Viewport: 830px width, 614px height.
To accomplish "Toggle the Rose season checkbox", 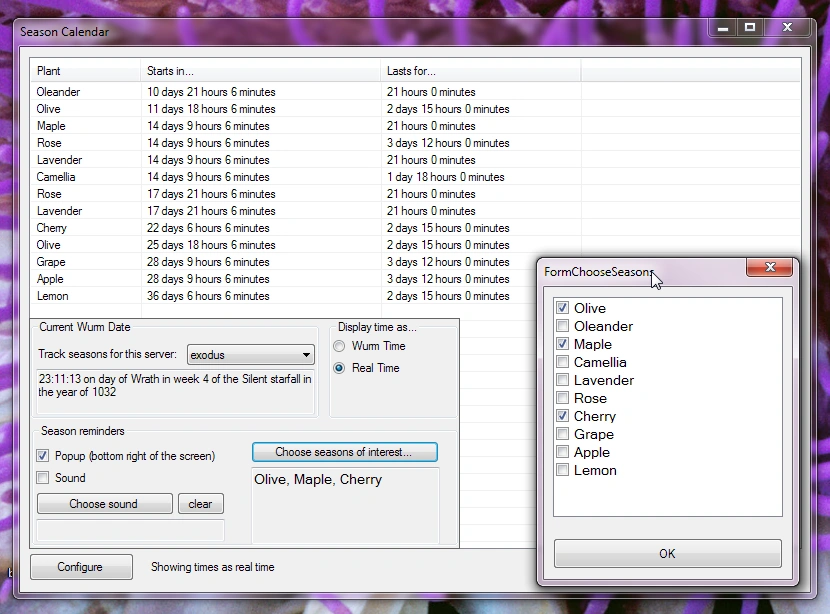I will [x=562, y=398].
